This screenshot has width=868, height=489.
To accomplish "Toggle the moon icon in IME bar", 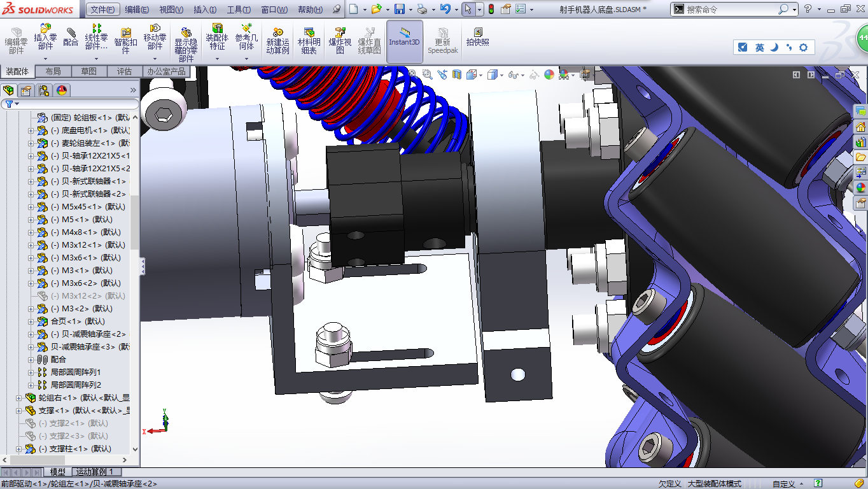I will (x=774, y=47).
